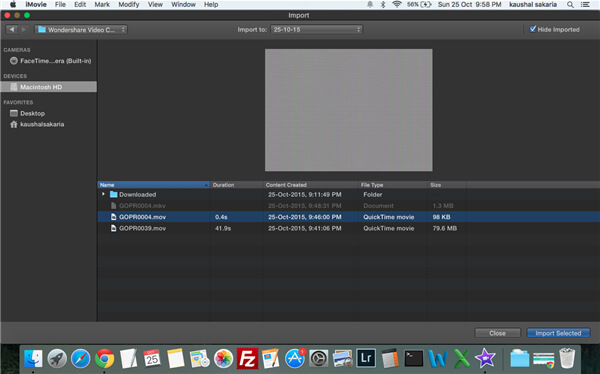The height and width of the screenshot is (374, 600).
Task: Open Finder from the dock
Action: tap(33, 358)
